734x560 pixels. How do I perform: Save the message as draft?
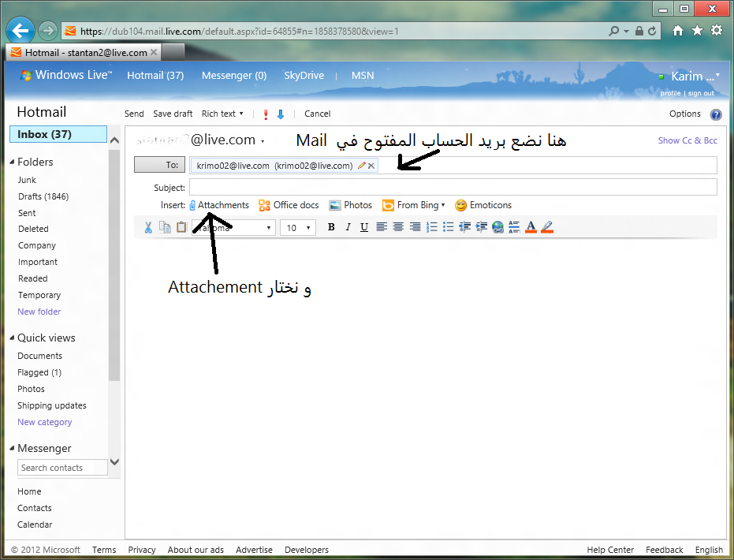[x=173, y=114]
